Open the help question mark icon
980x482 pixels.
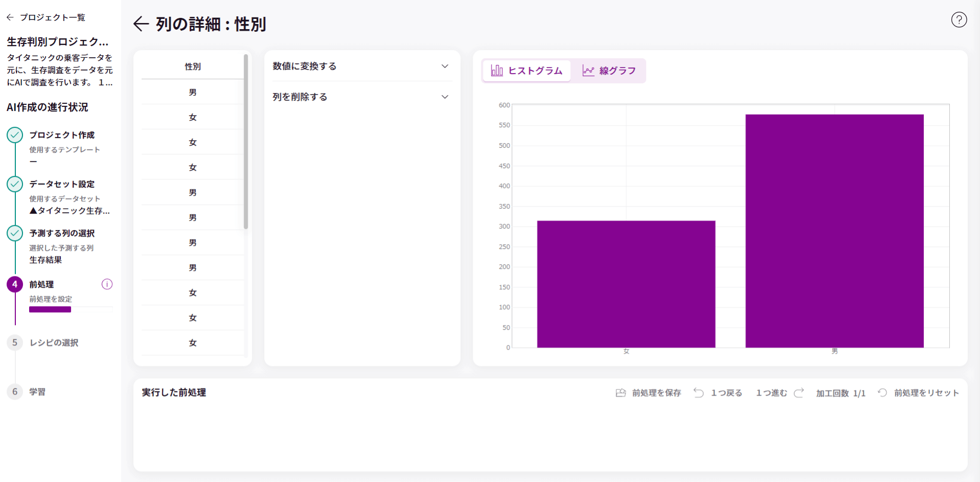[x=959, y=20]
